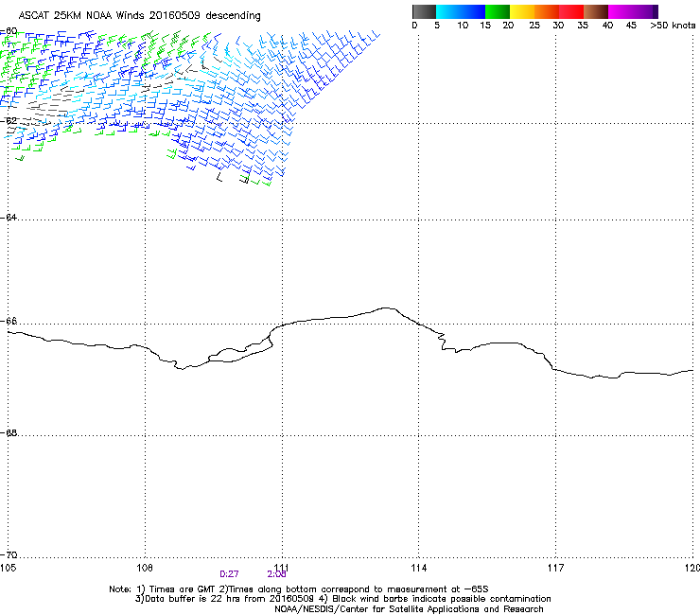This screenshot has height=615, width=700.
Task: Select the '25' legend scale label
Action: click(534, 26)
